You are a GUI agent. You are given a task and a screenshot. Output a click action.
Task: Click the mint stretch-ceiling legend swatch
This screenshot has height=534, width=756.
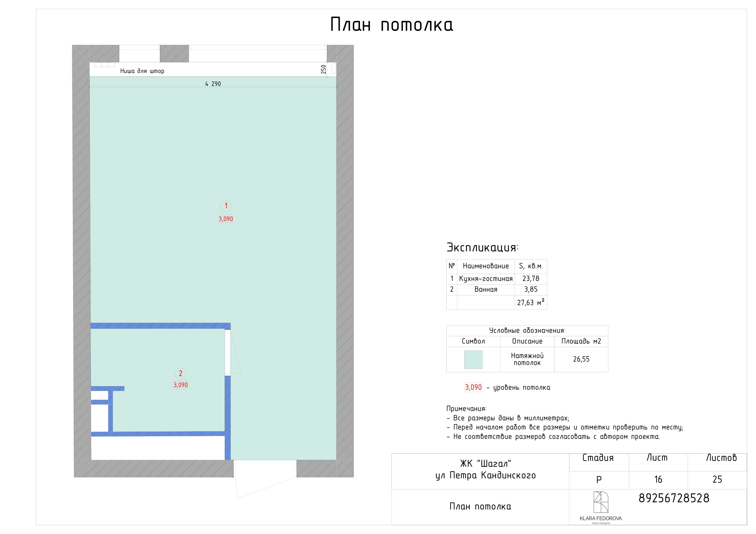coord(473,359)
